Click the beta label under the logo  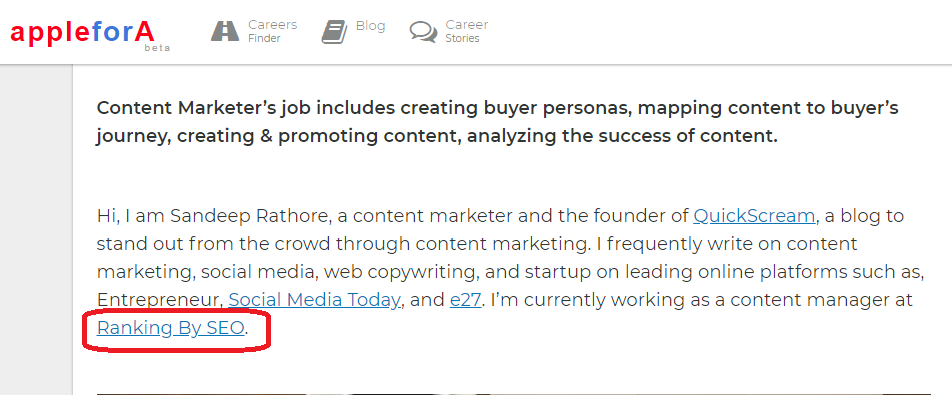coord(157,48)
